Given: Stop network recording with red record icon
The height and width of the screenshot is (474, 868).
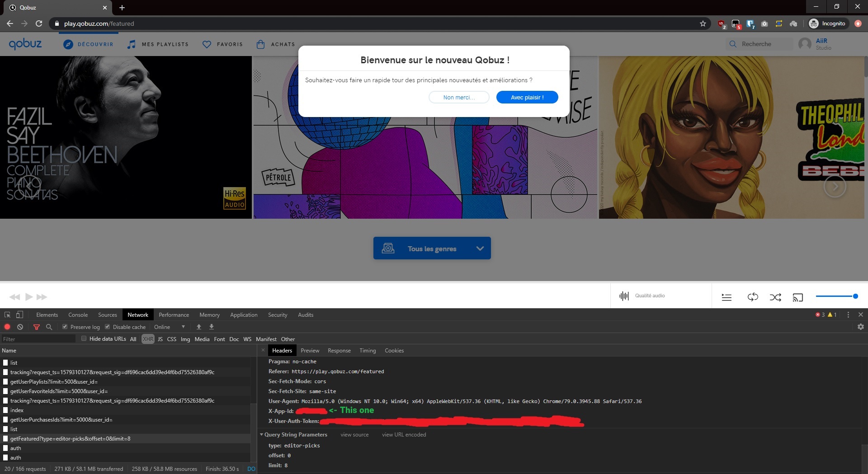Looking at the screenshot, I should (7, 326).
